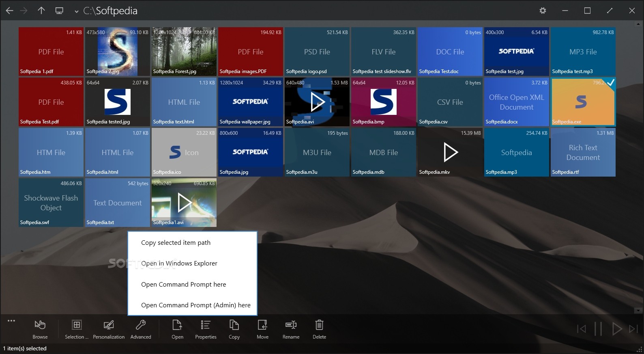Expand the path dropdown chevron before C:\Softpedia
Screen dimensions: 644x354
coord(76,12)
